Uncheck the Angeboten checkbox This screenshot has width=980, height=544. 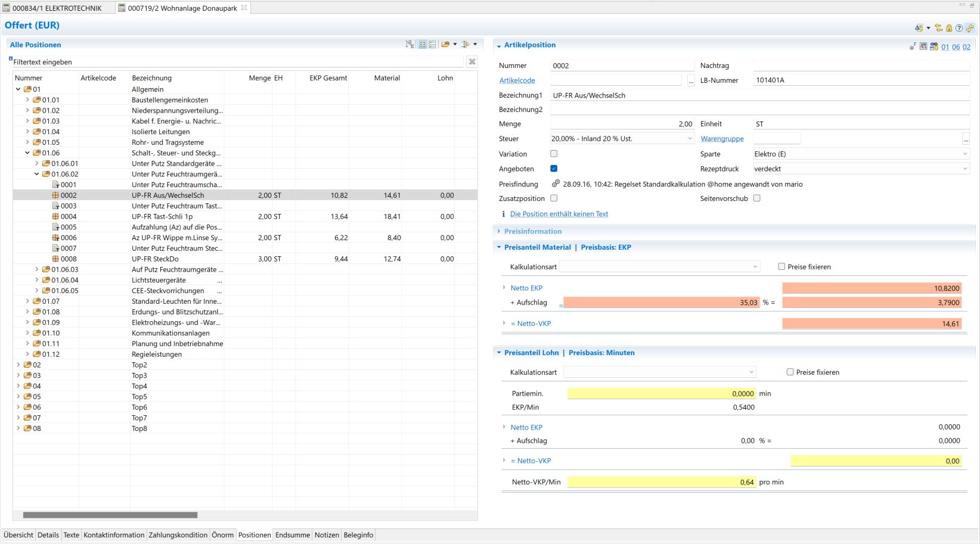[x=554, y=169]
